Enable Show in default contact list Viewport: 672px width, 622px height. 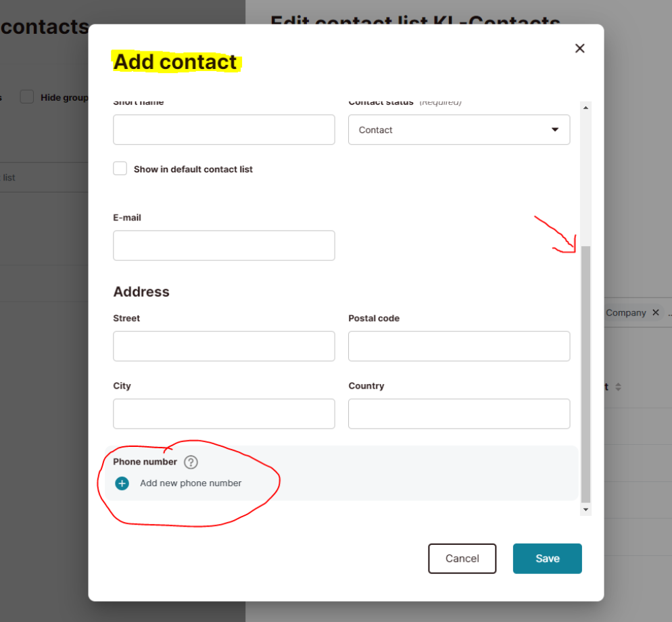(x=120, y=168)
